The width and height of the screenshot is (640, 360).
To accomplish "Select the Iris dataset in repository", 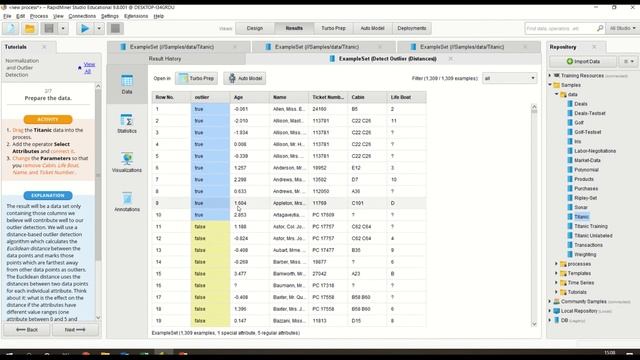I will tap(577, 142).
